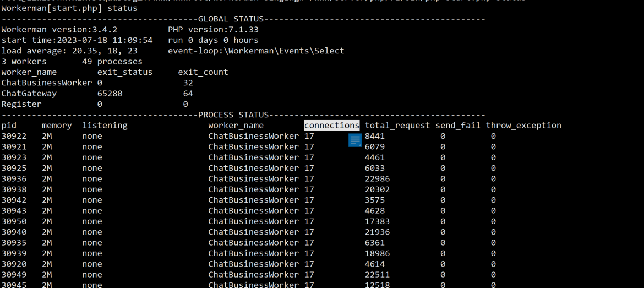The image size is (644, 288).
Task: Click the Workerman version:3.4.2 text
Action: tap(59, 30)
